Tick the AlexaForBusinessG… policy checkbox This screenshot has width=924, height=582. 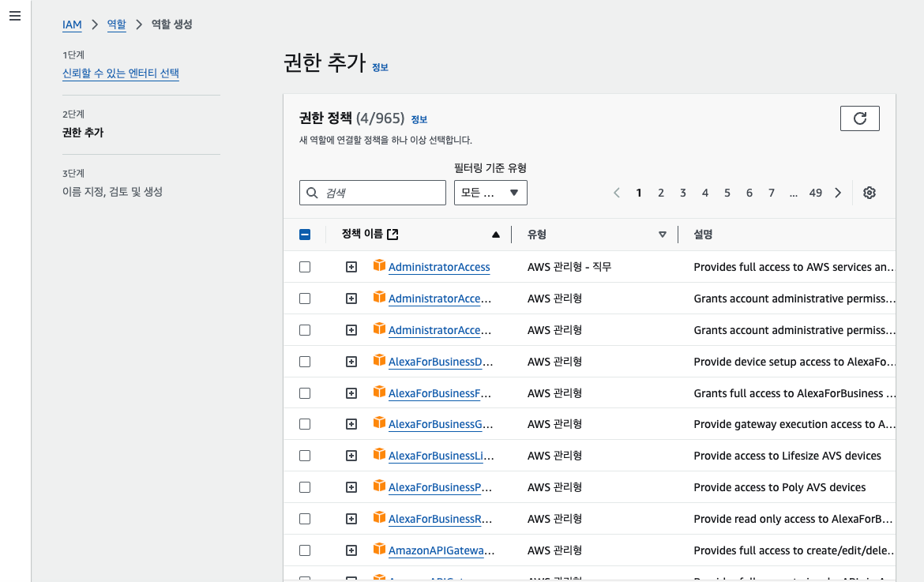click(x=305, y=424)
